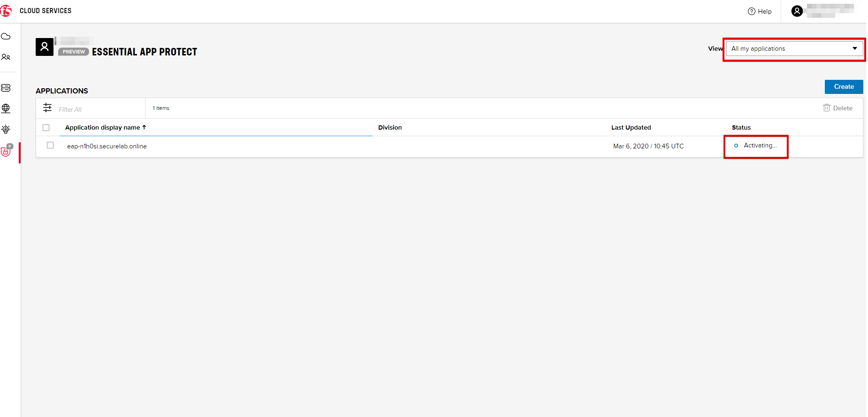Click the Division column header
The image size is (868, 417).
coord(390,128)
